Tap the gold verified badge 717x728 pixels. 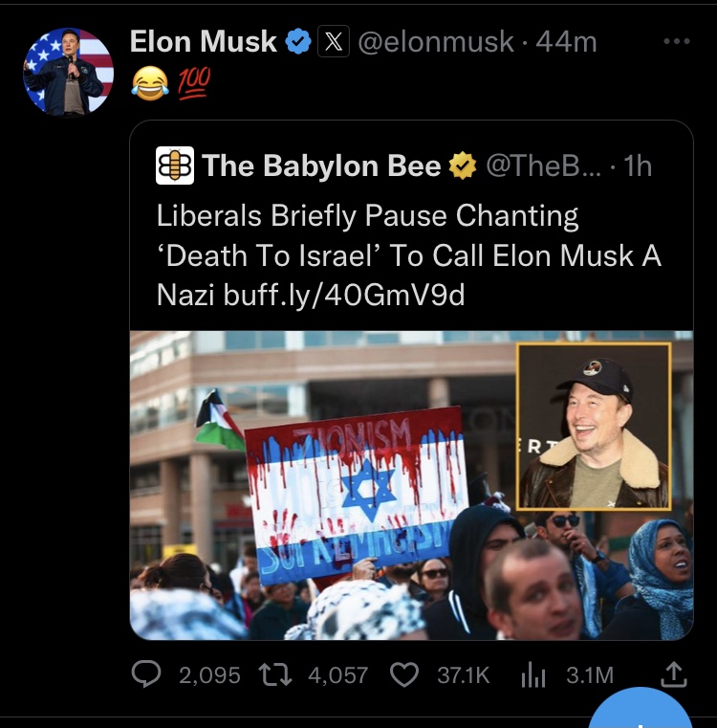(464, 166)
